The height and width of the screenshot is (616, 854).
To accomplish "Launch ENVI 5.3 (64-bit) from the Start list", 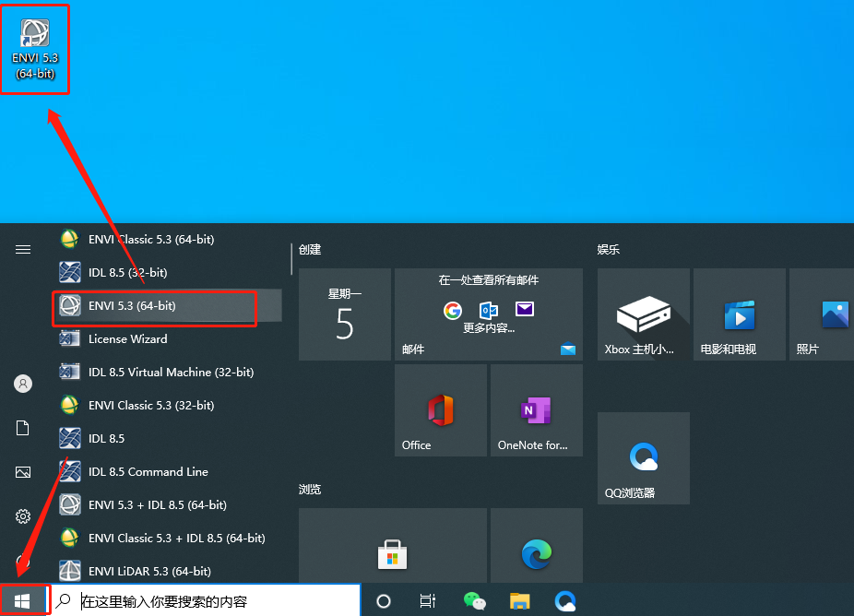I will pyautogui.click(x=167, y=305).
